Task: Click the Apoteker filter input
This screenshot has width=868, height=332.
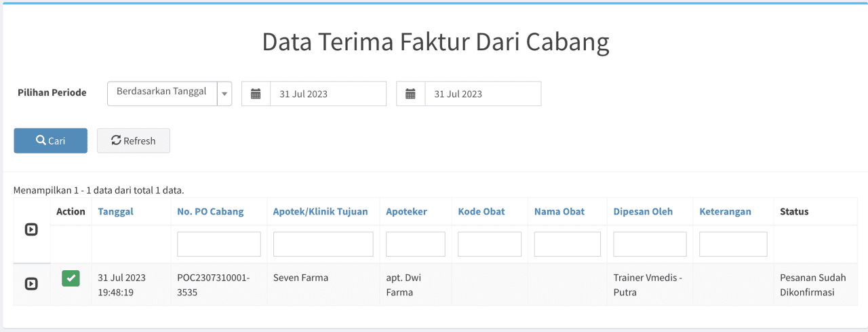Action: (416, 244)
